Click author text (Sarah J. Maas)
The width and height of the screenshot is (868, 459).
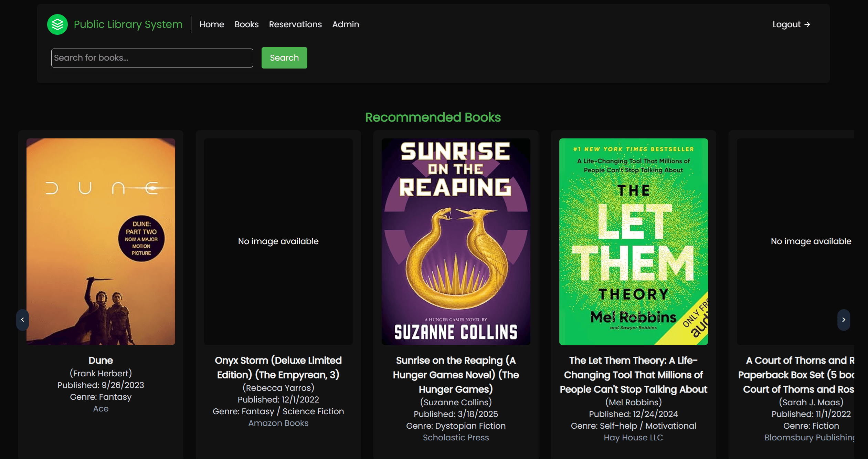pyautogui.click(x=811, y=403)
